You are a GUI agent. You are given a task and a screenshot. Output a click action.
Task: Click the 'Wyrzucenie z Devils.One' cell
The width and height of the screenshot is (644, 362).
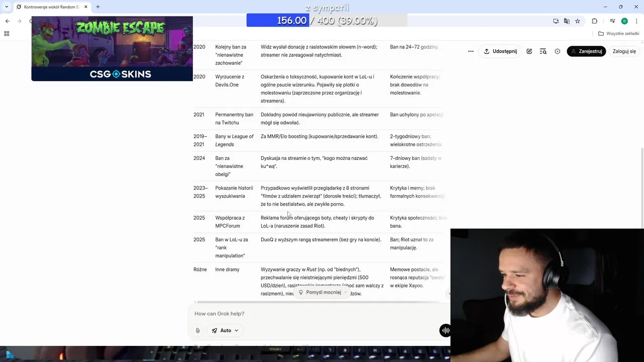click(x=230, y=81)
